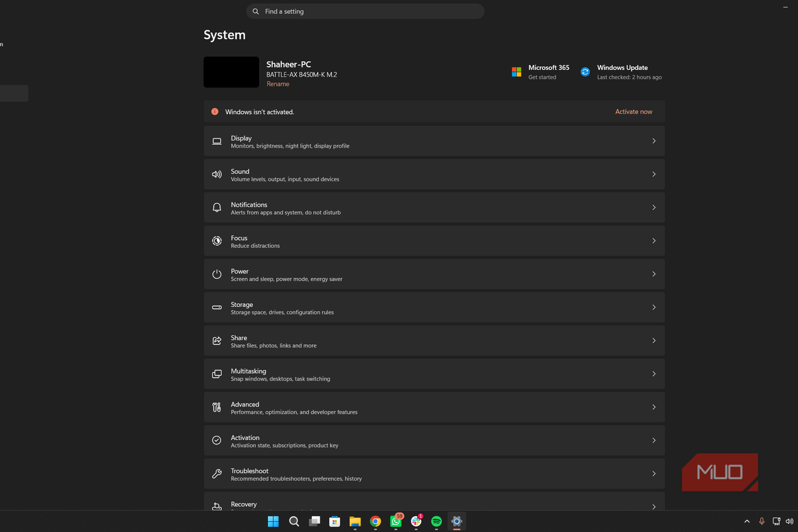Click the Multitasking windows icon
The width and height of the screenshot is (798, 532).
(x=217, y=374)
